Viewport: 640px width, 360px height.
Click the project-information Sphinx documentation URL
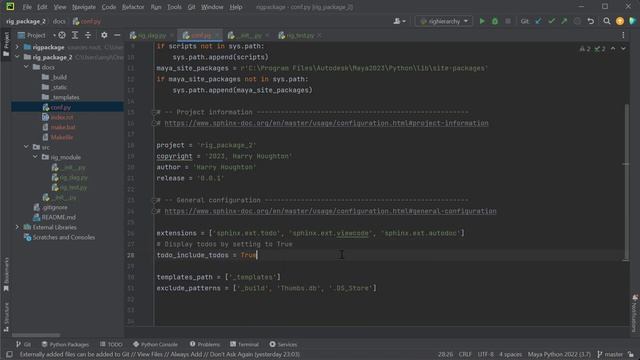326,123
